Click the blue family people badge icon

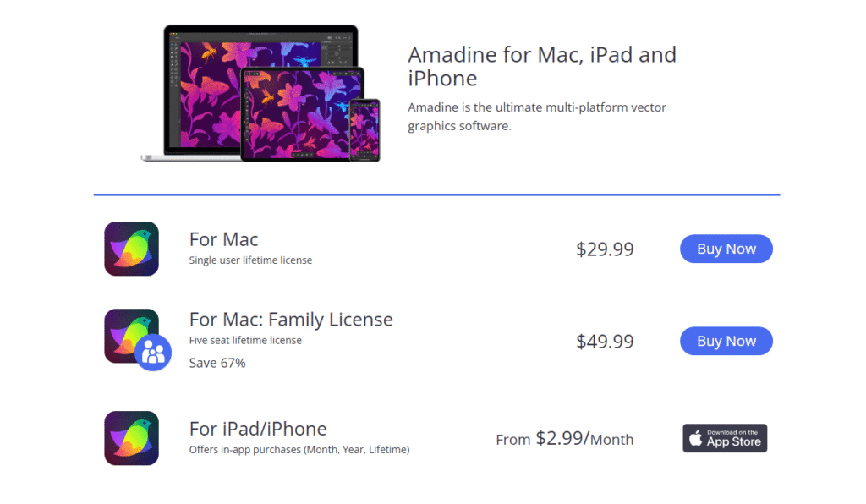click(153, 352)
